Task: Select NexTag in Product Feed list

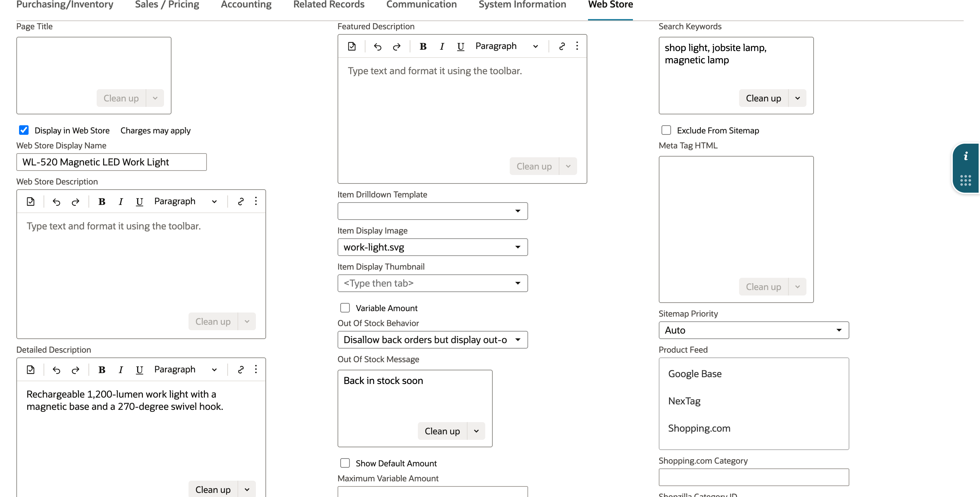Action: tap(684, 401)
